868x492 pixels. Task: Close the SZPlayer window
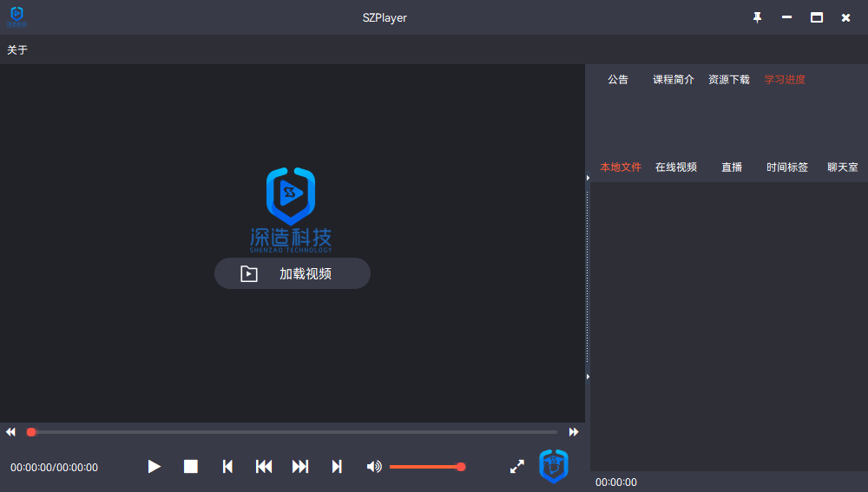tap(845, 17)
